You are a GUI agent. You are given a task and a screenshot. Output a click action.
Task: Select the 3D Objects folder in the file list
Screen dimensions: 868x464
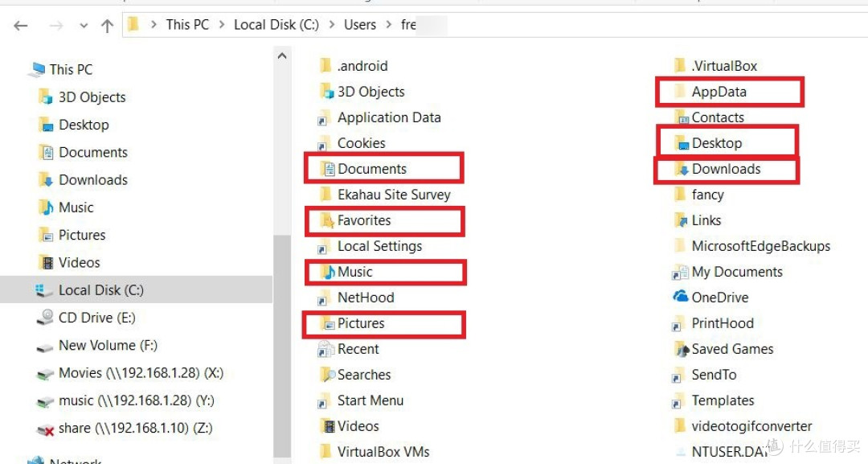click(362, 92)
